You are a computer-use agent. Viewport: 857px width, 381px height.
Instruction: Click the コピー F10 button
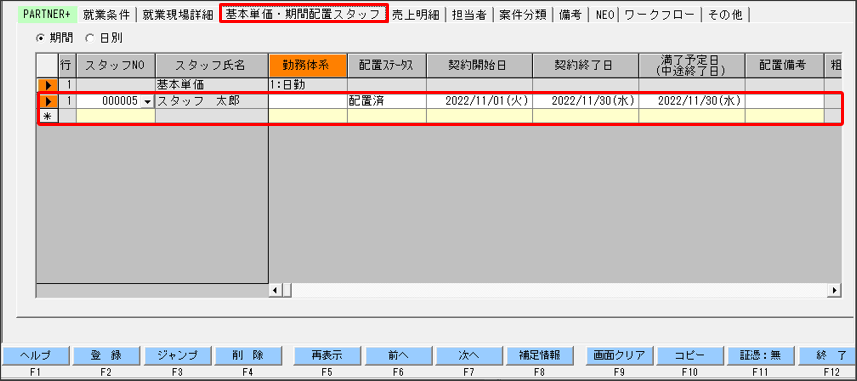click(x=690, y=355)
